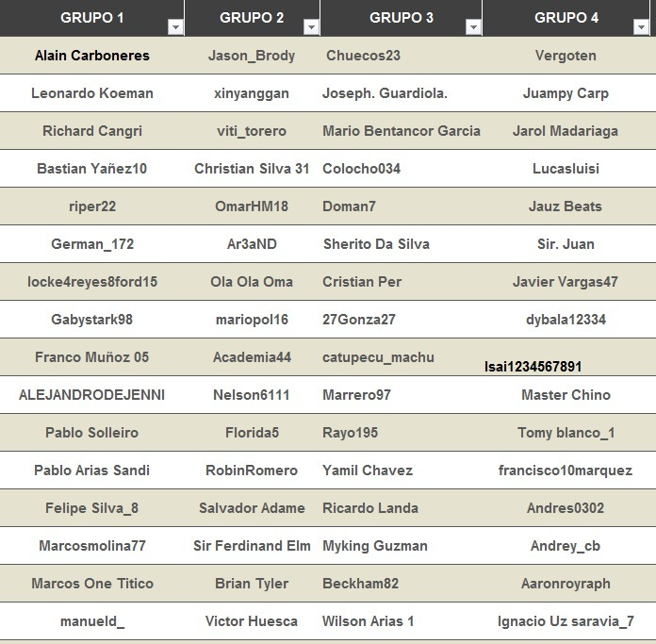Image resolution: width=656 pixels, height=644 pixels.
Task: Open the GRUPO 3 filter dropdown arrow
Action: pos(473,27)
